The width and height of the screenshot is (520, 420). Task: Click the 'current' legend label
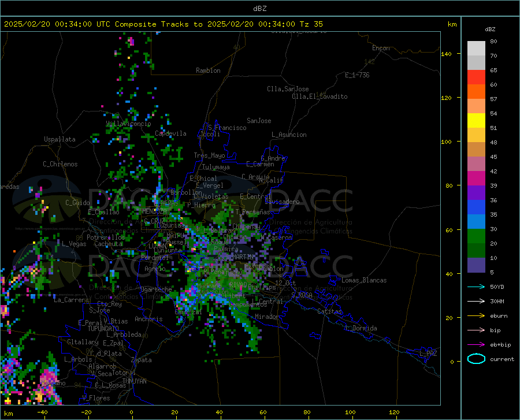[502, 359]
